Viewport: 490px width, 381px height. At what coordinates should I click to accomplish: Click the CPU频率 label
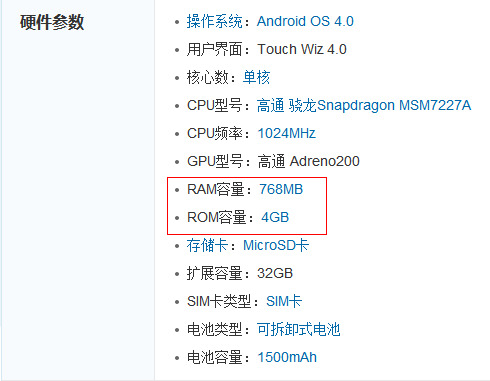(215, 133)
